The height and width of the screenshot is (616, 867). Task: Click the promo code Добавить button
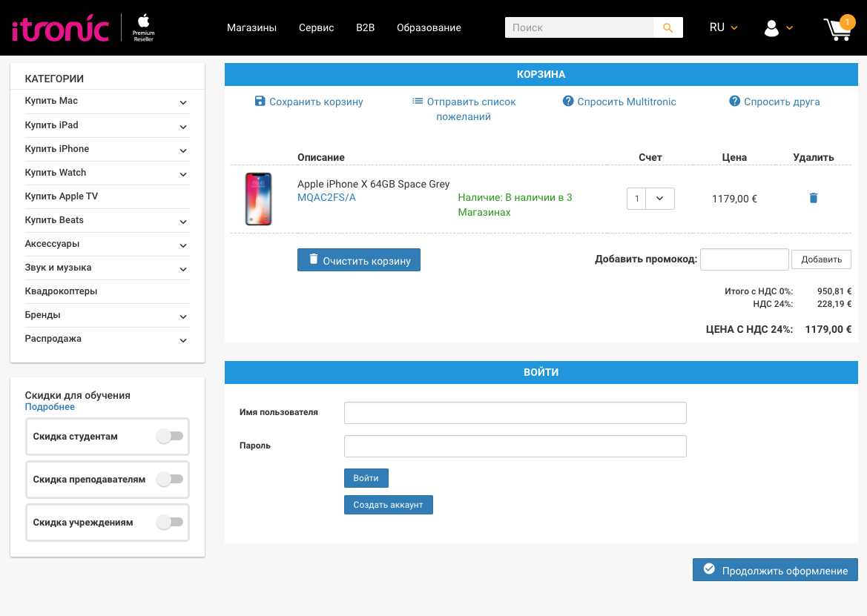(821, 259)
